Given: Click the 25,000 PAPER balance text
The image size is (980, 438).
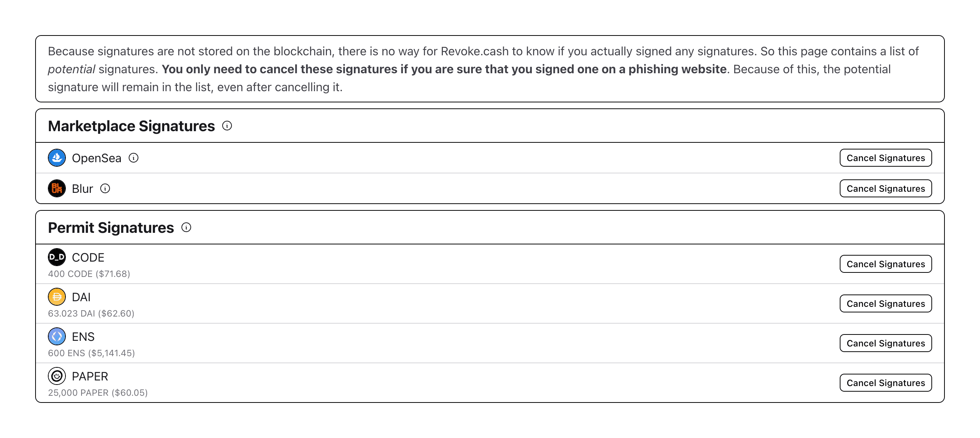Looking at the screenshot, I should (x=98, y=393).
